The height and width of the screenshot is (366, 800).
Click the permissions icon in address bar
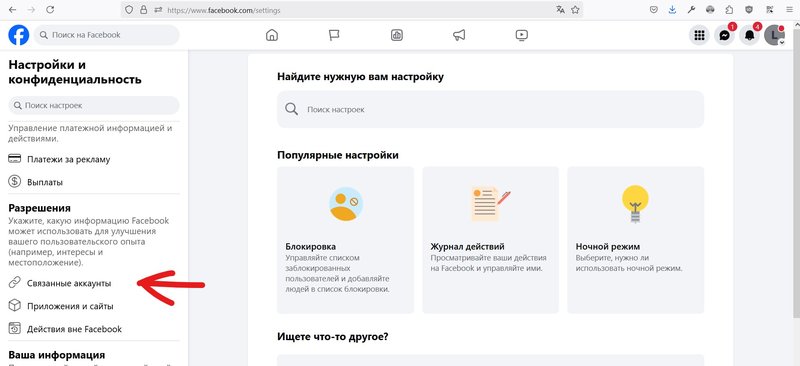click(158, 10)
